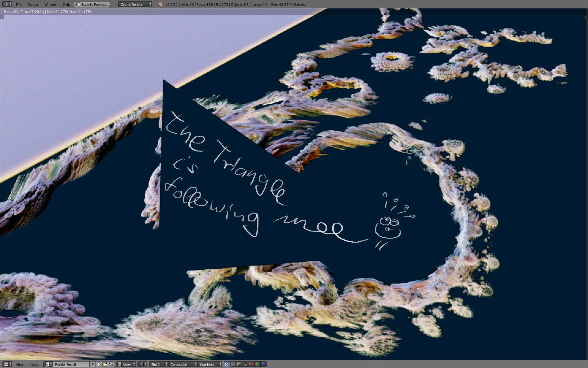Click the Back to Previous button
The image size is (588, 368).
coord(92,4)
